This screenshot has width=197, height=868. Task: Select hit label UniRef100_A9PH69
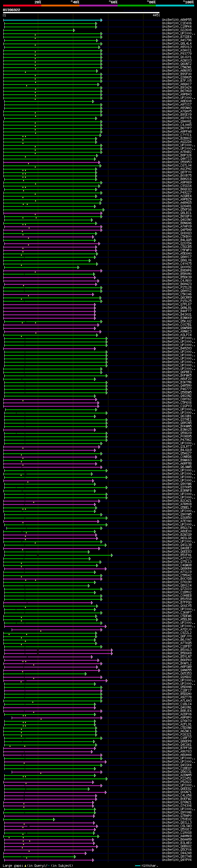[x=177, y=182]
